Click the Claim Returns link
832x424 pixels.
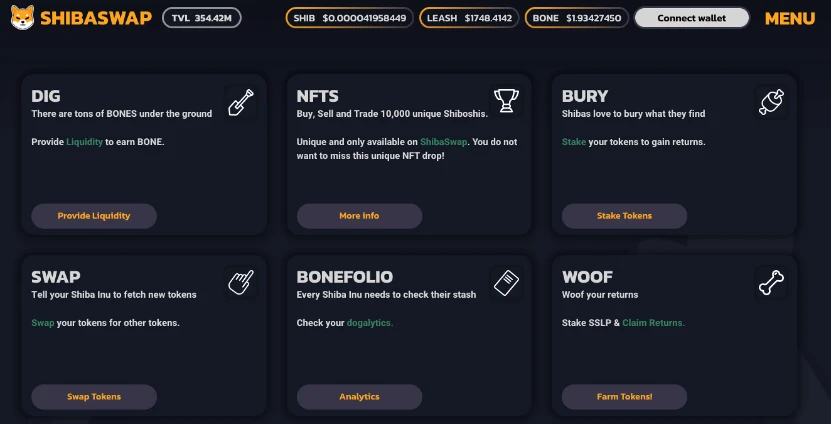[x=654, y=323]
